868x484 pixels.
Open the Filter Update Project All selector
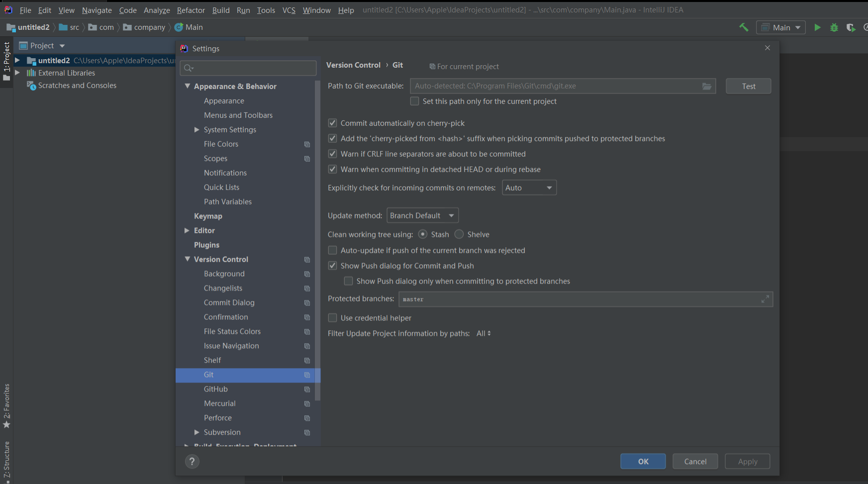(483, 333)
